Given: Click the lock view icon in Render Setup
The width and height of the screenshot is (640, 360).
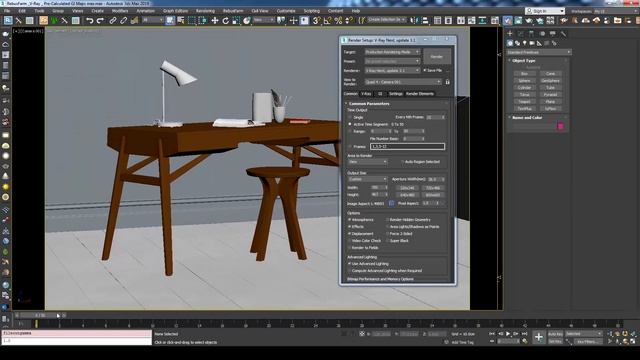Looking at the screenshot, I should point(447,82).
